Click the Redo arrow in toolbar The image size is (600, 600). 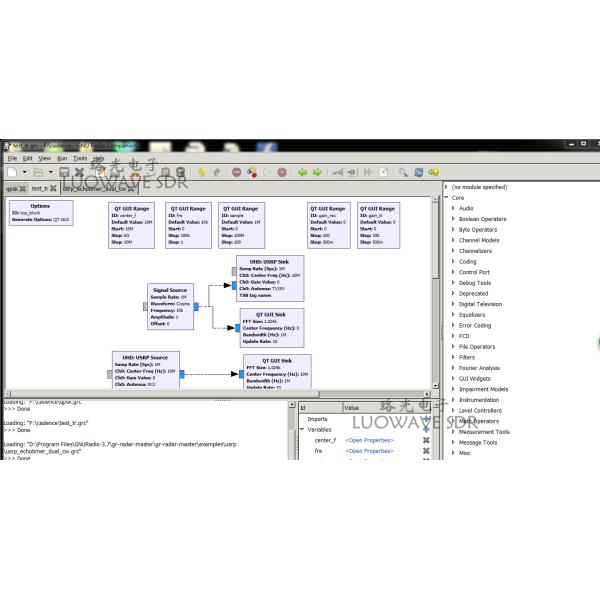[x=215, y=172]
